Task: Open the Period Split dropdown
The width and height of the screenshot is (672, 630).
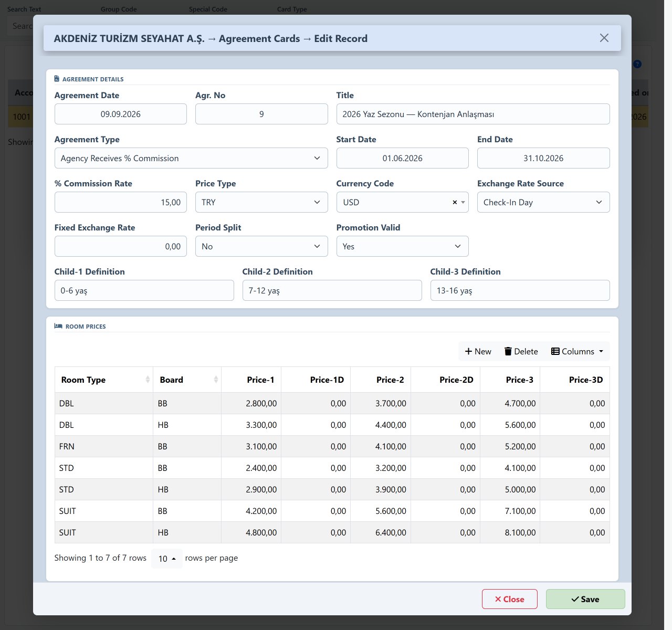Action: click(x=261, y=246)
